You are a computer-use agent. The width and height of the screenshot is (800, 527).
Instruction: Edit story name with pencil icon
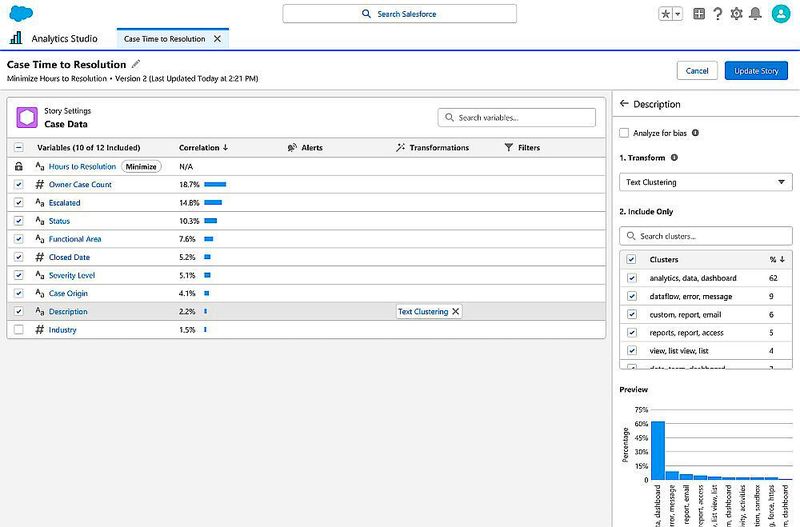tap(136, 64)
